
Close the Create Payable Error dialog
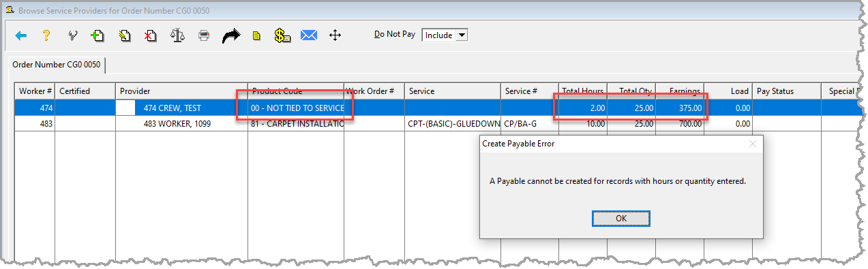pyautogui.click(x=753, y=144)
